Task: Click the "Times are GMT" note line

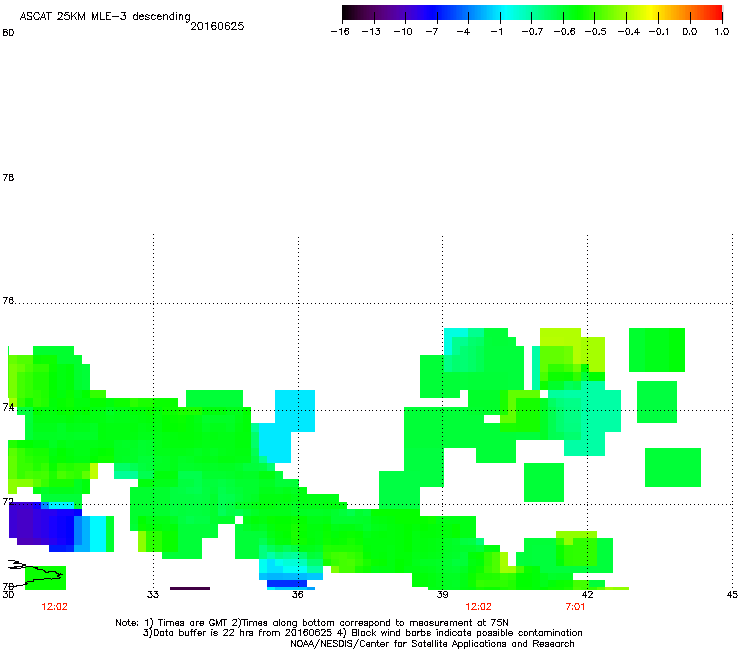Action: click(312, 623)
